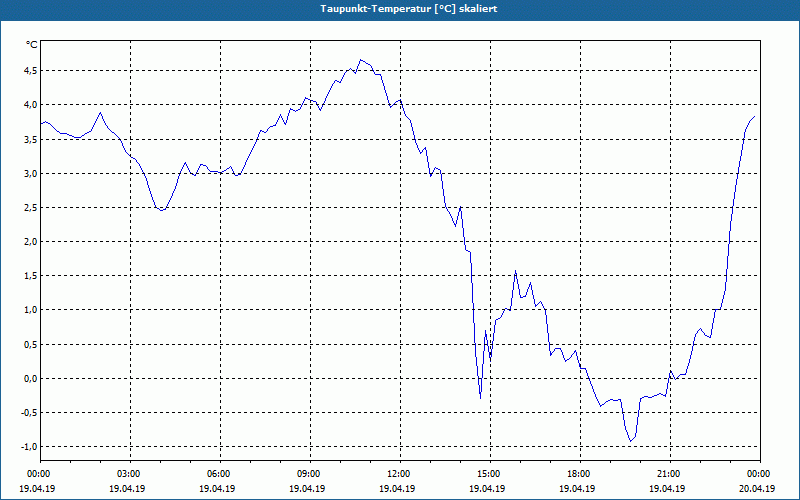Click the '-0,5' y-axis value
The image size is (800, 500).
[30, 412]
